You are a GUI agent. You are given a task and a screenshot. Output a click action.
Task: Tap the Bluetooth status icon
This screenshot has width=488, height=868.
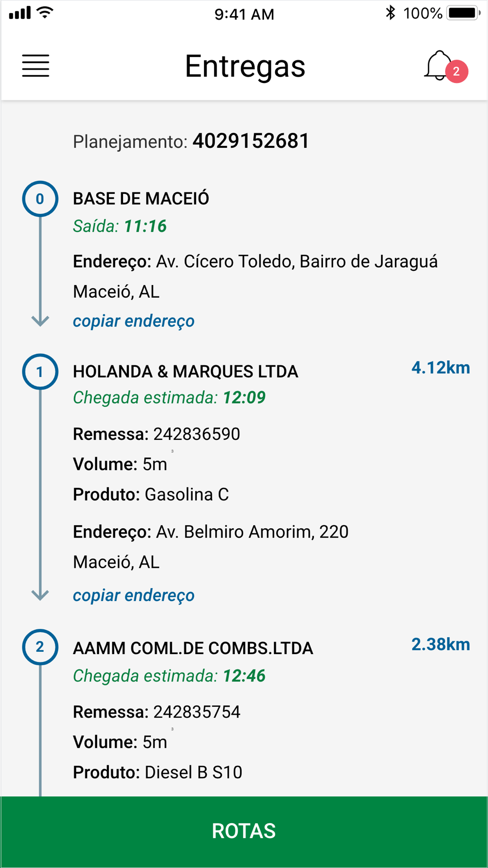[390, 13]
